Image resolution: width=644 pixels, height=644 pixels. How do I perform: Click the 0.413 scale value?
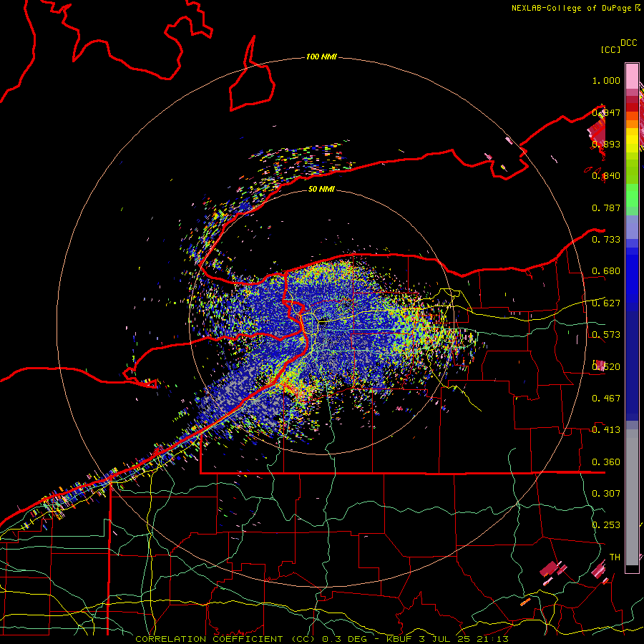pos(606,430)
